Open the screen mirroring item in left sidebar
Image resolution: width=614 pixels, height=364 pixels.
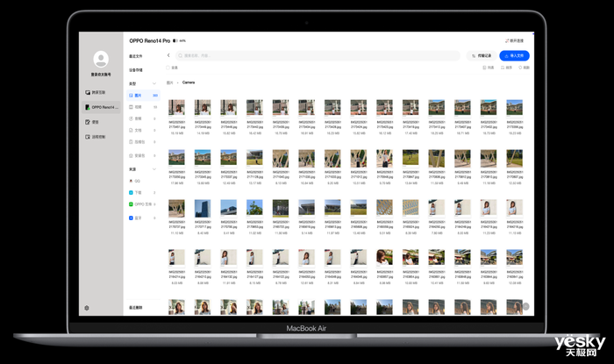point(95,92)
